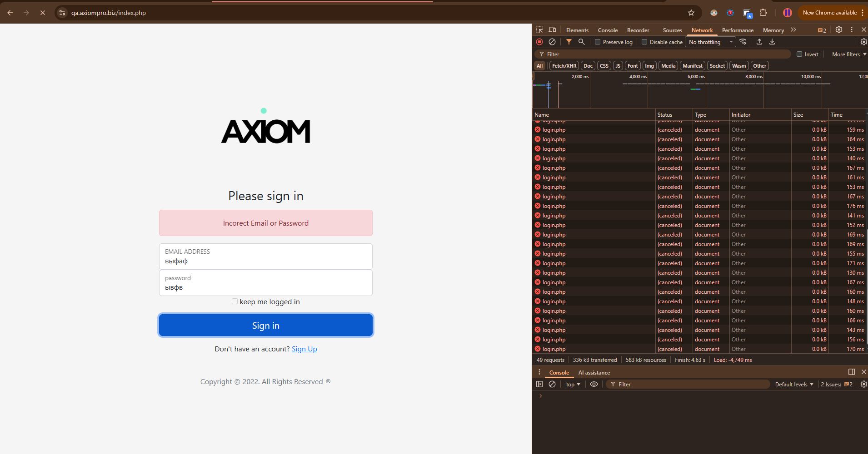Viewport: 868px width, 454px height.
Task: Follow the Sign Up link
Action: [x=304, y=349]
